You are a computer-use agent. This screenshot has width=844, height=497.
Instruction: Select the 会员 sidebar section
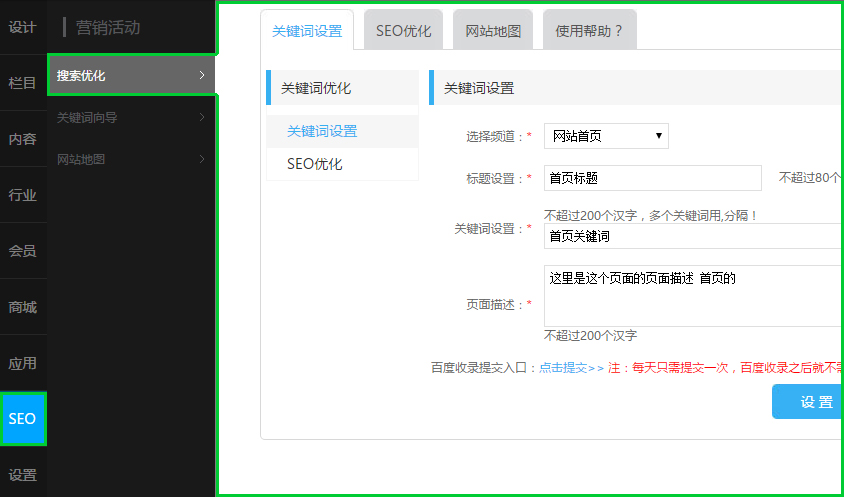[22, 251]
